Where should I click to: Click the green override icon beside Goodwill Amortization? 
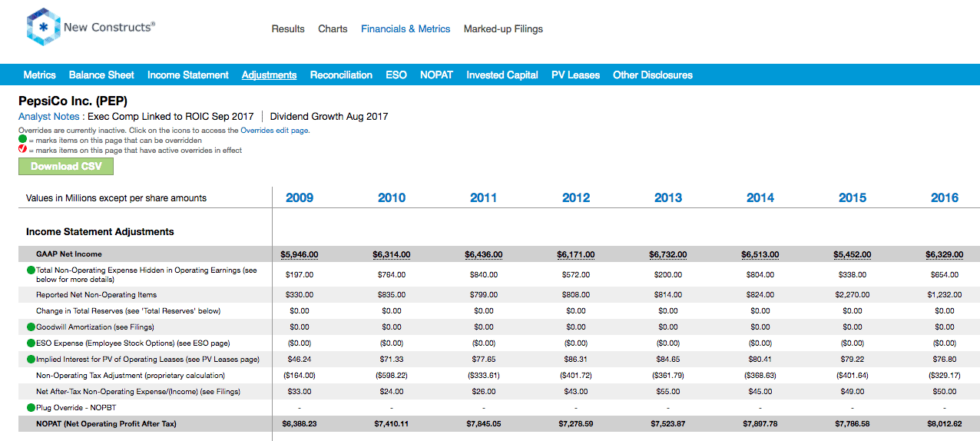tap(31, 327)
